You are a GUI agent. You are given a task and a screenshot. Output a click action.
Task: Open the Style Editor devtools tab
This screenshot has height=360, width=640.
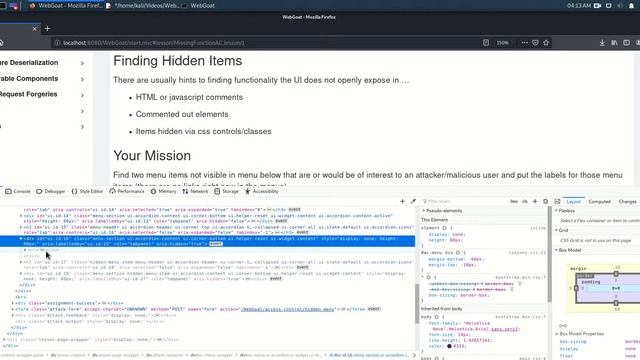(87, 191)
